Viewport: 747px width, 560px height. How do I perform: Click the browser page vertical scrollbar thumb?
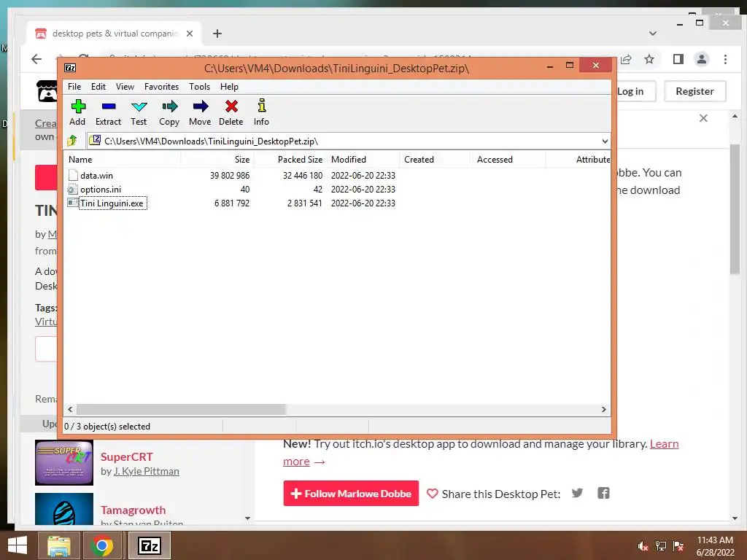tap(735, 209)
